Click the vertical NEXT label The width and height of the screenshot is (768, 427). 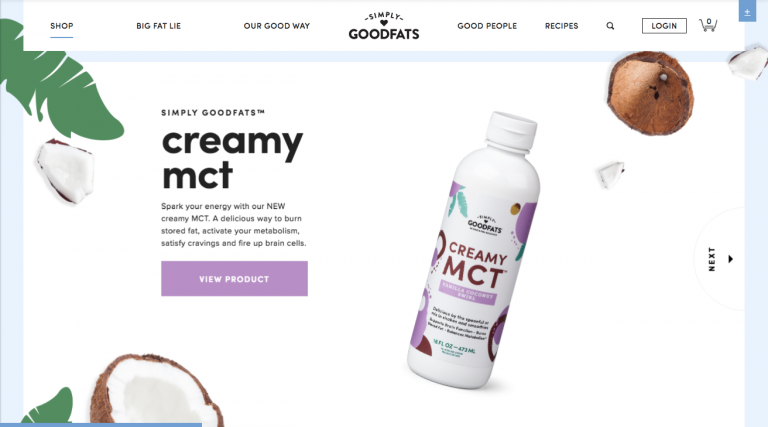point(712,259)
